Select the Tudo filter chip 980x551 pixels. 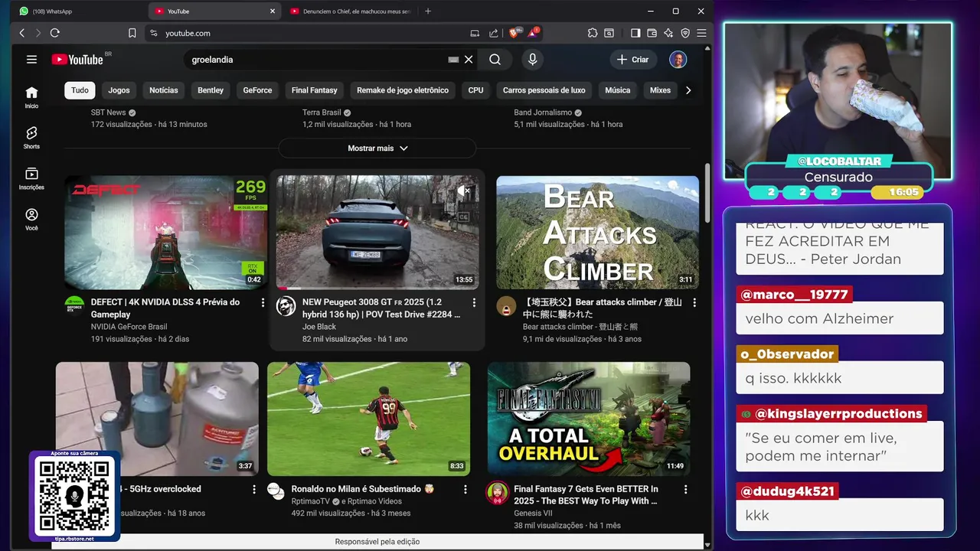click(80, 90)
